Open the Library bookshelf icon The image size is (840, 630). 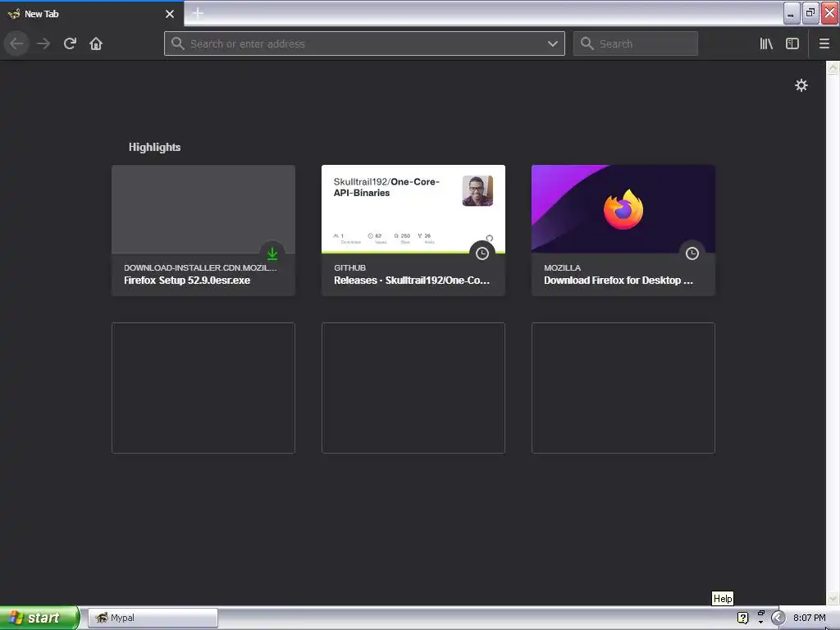pos(766,43)
